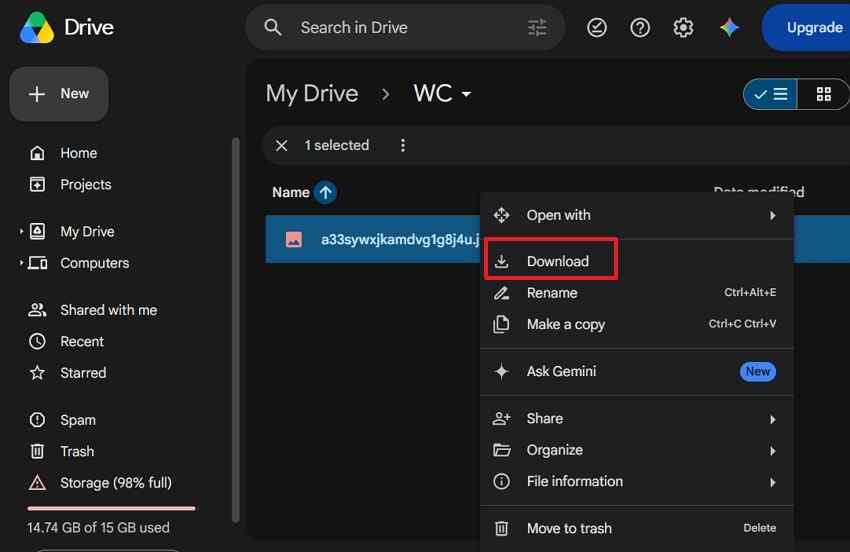The width and height of the screenshot is (850, 552).
Task: Choose Move to trash from context menu
Action: pos(636,528)
